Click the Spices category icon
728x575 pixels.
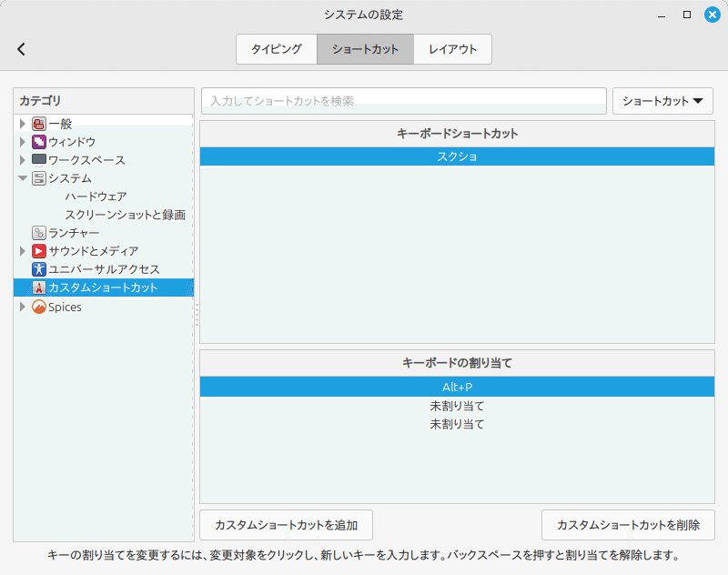tap(39, 307)
